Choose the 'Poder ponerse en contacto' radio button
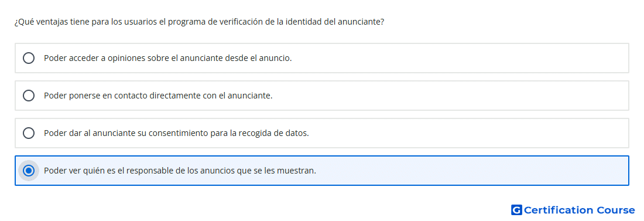This screenshot has height=221, width=644. 29,96
